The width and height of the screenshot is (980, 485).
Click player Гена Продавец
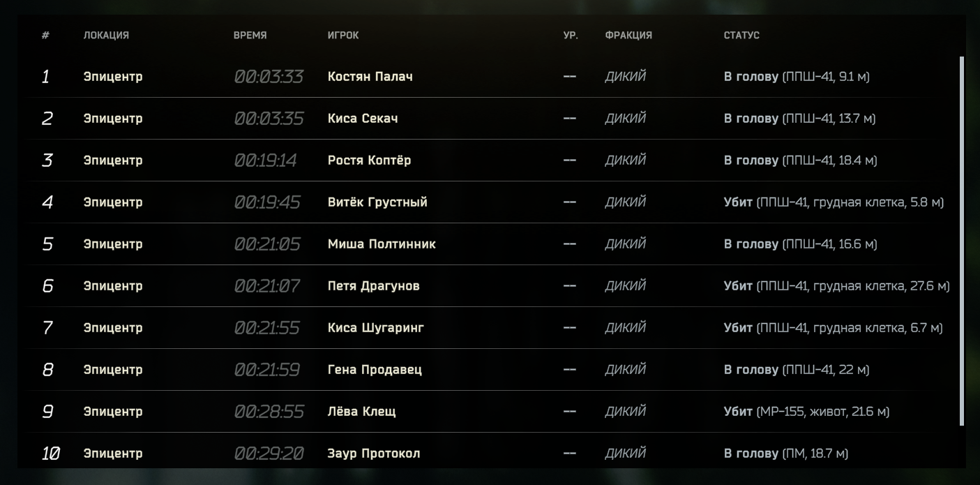(375, 369)
